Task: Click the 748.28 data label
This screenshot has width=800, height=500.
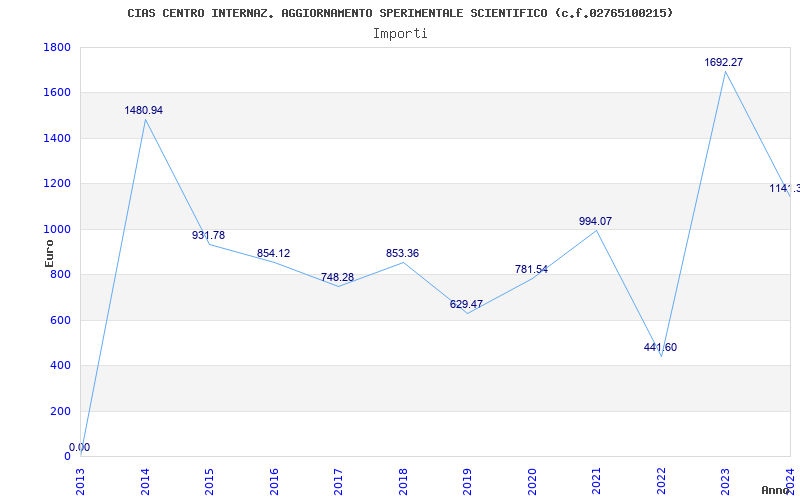Action: click(x=337, y=277)
